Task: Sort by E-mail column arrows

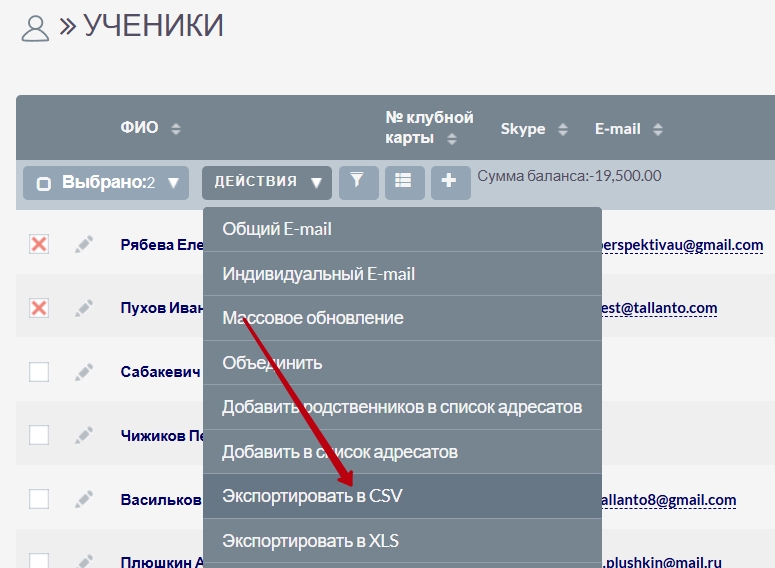Action: 657,130
